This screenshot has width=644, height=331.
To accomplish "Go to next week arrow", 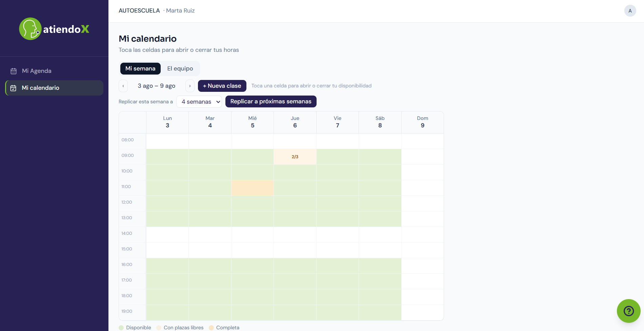I will [x=190, y=86].
